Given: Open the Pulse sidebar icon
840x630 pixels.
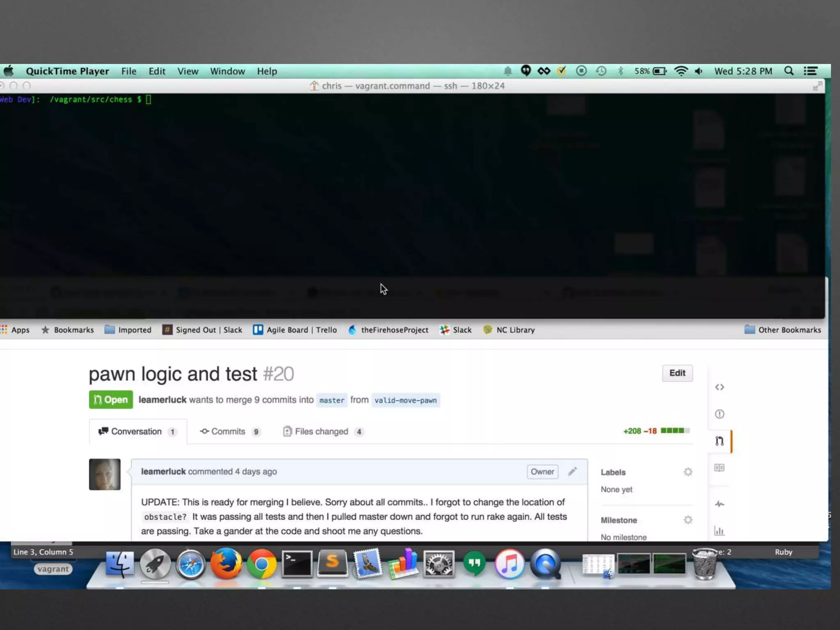Looking at the screenshot, I should [719, 504].
